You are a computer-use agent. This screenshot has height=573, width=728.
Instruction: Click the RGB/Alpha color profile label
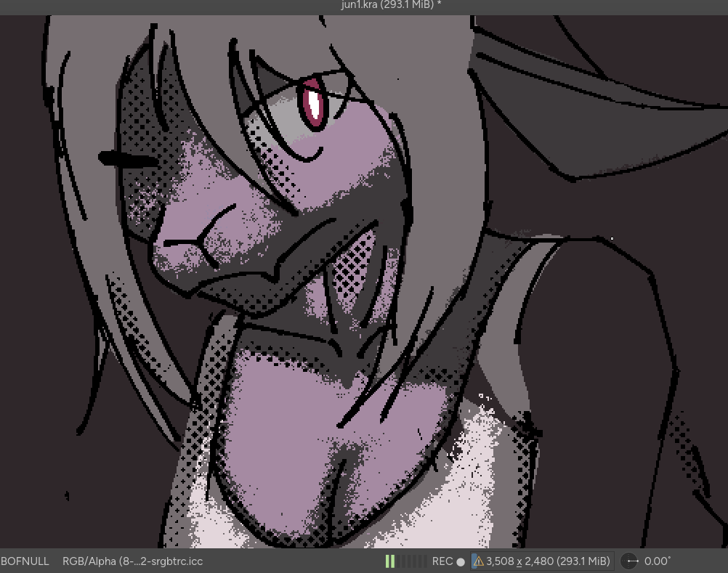[132, 561]
